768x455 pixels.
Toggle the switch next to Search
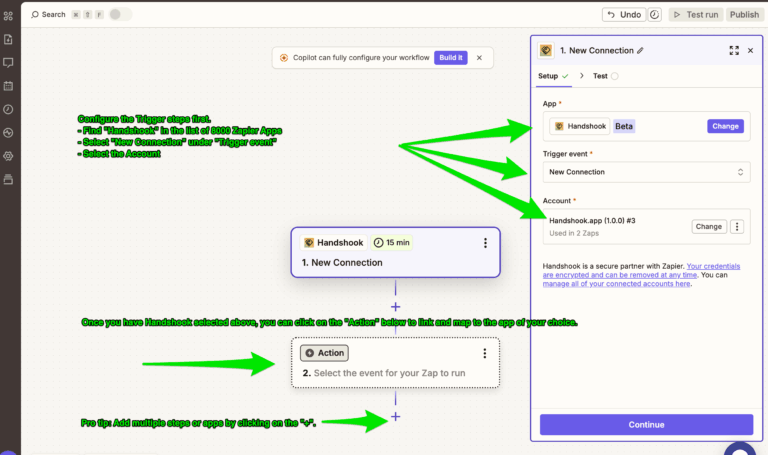point(120,15)
